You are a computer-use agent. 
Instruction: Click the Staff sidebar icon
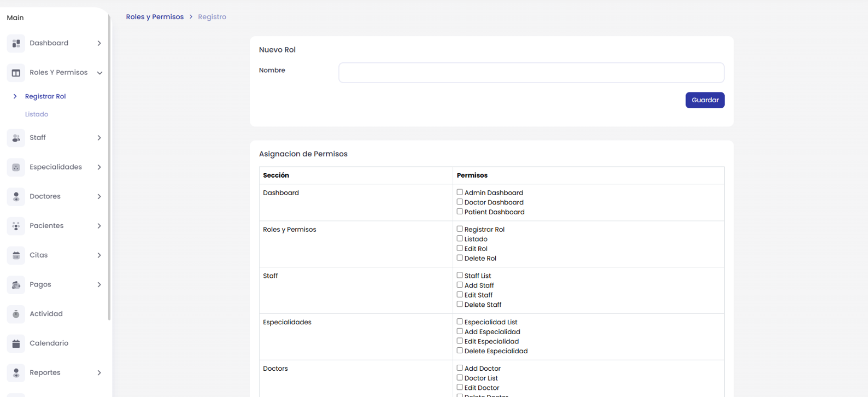[x=16, y=138]
